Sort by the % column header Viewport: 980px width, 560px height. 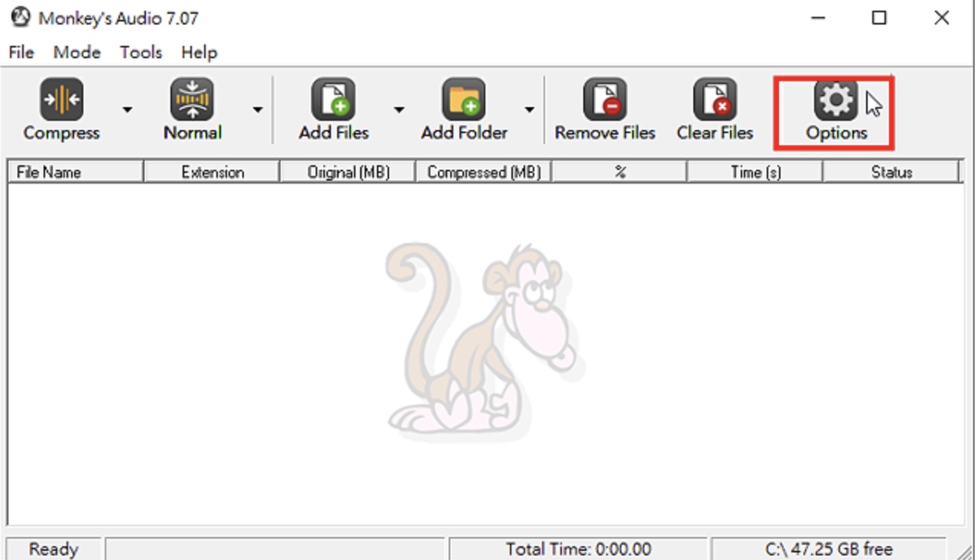[x=620, y=172]
